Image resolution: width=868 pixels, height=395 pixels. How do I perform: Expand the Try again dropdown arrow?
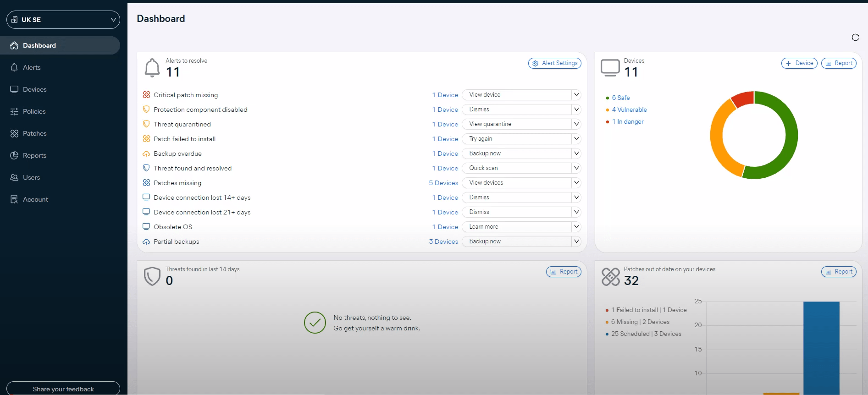[576, 139]
